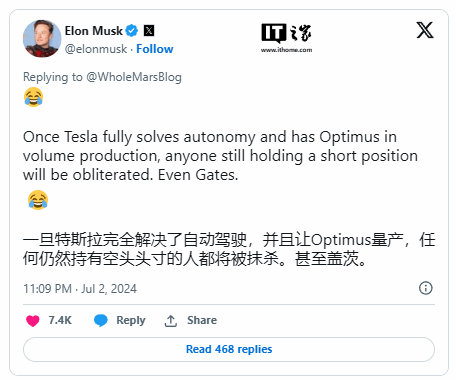Click the blue verified checkmark badge

(132, 31)
